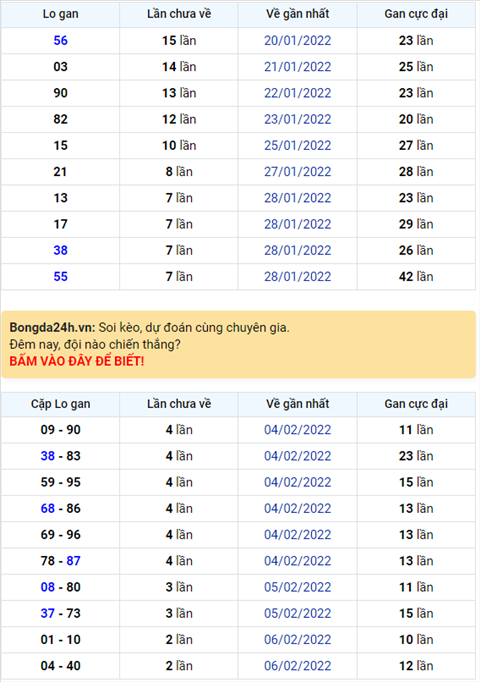Select lo gan cell 82

tap(60, 119)
